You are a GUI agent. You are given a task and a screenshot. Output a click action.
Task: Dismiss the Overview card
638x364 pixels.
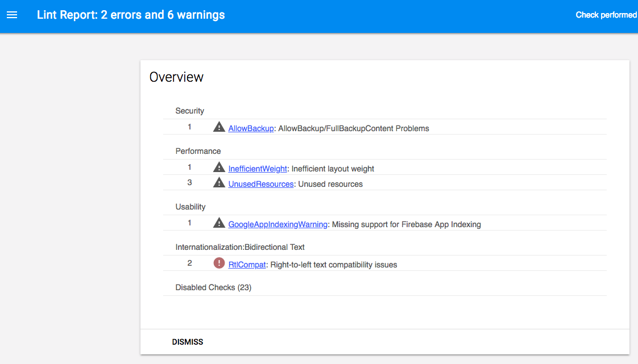point(188,342)
